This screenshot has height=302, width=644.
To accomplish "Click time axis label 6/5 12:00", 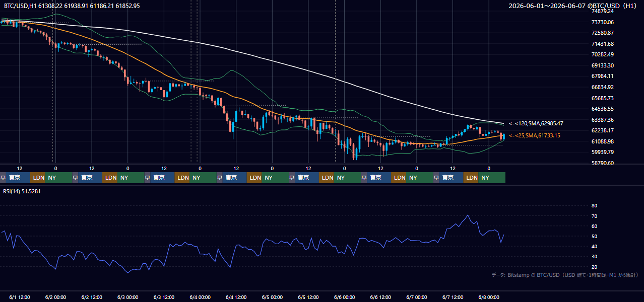I will click(308, 297).
